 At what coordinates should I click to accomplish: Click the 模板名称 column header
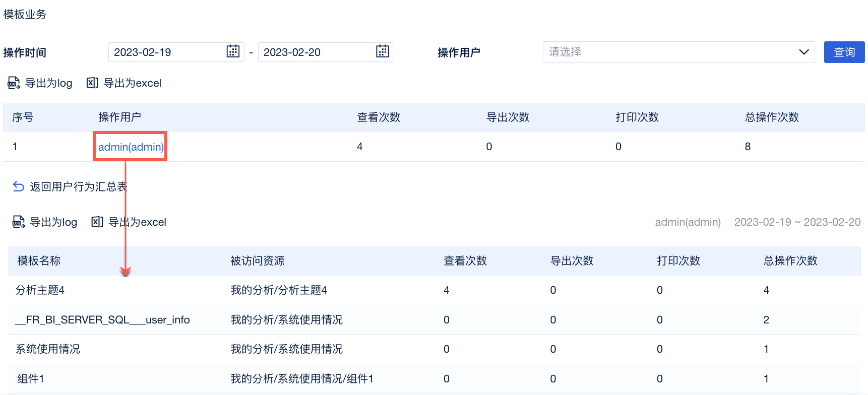pos(39,261)
